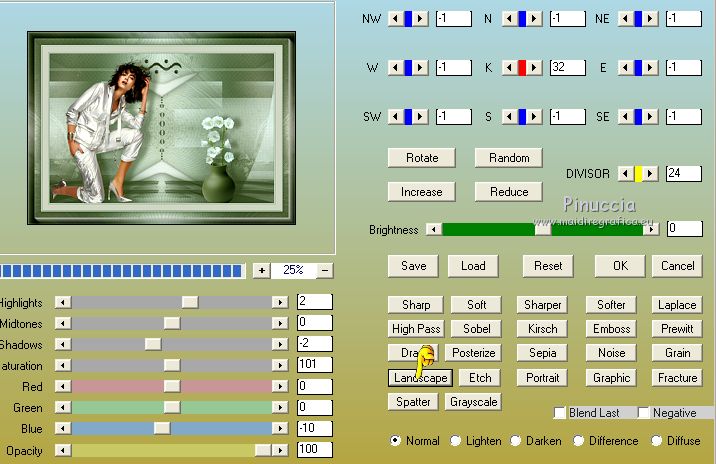Apply the Landscape preset

[x=421, y=378]
